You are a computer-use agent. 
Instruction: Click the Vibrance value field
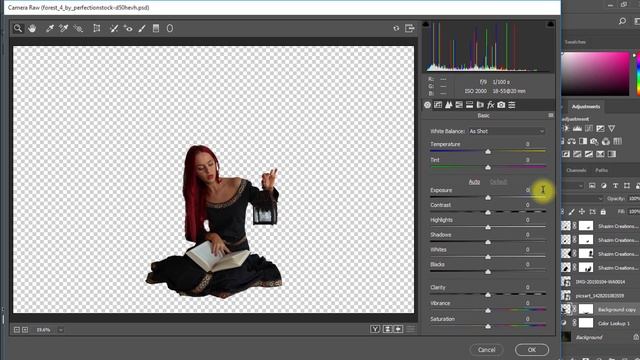click(x=527, y=303)
